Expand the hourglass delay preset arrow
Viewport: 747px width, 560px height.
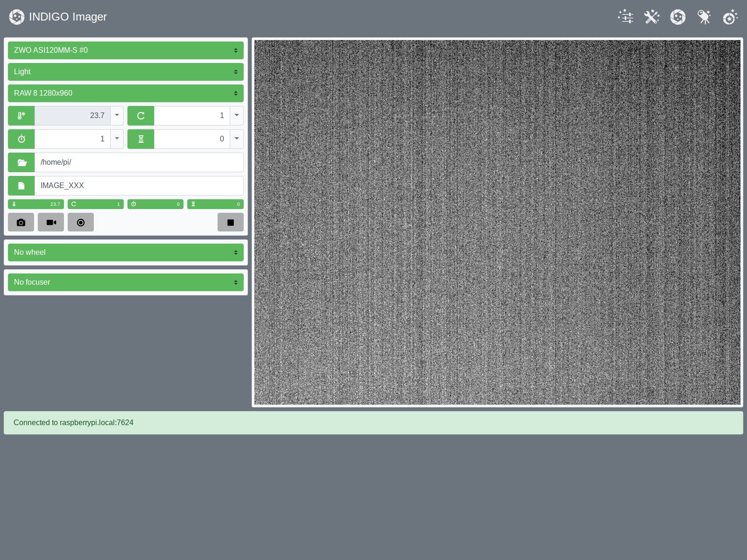237,139
